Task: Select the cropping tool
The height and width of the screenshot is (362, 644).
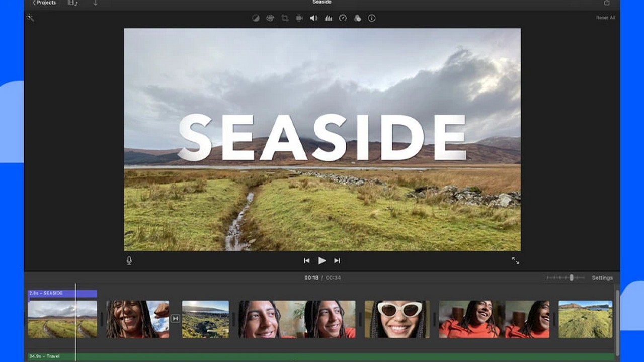Action: coord(285,18)
